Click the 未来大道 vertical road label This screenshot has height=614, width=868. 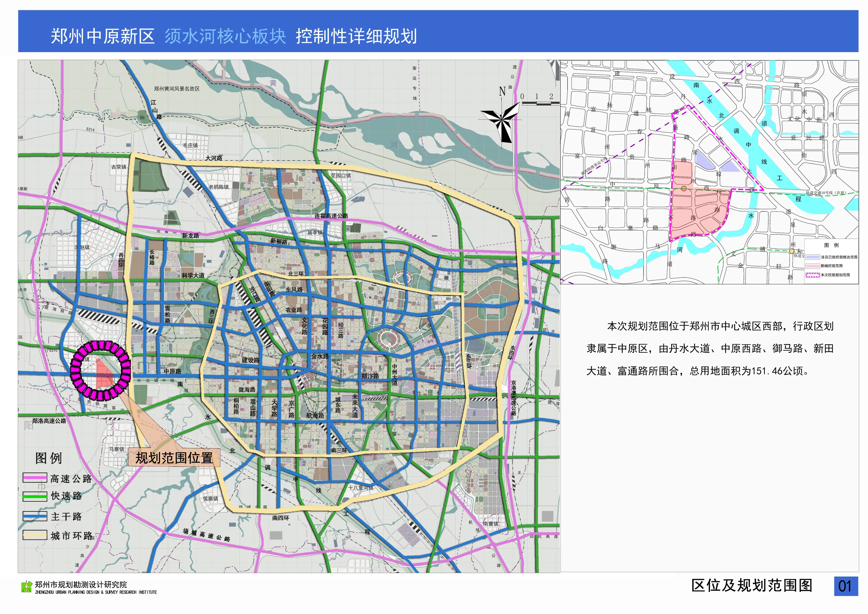[355, 406]
